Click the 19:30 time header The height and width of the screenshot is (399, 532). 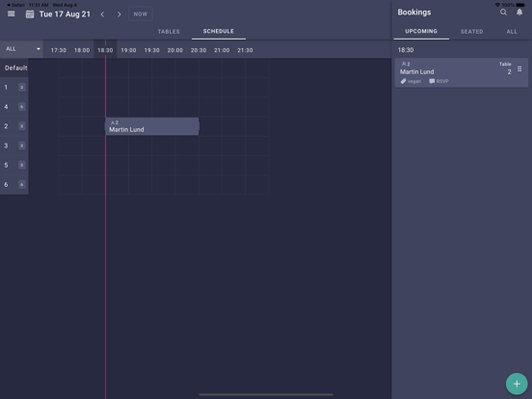point(151,50)
